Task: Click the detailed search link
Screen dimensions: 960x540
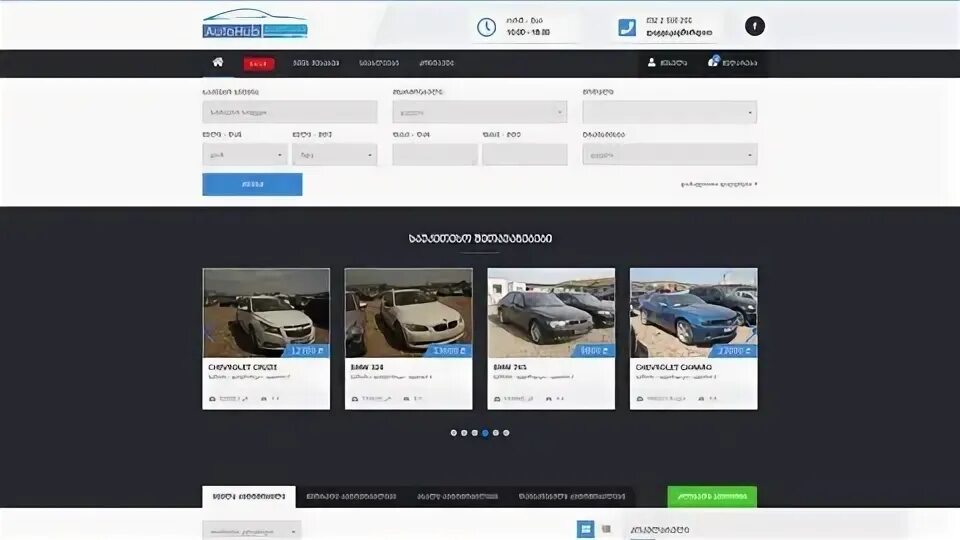Action: click(718, 184)
